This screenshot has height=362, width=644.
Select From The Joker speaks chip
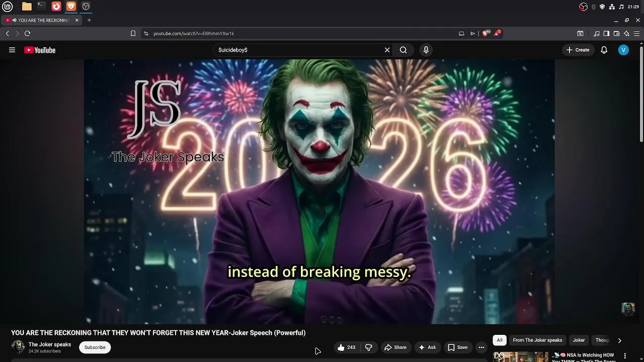coord(537,340)
